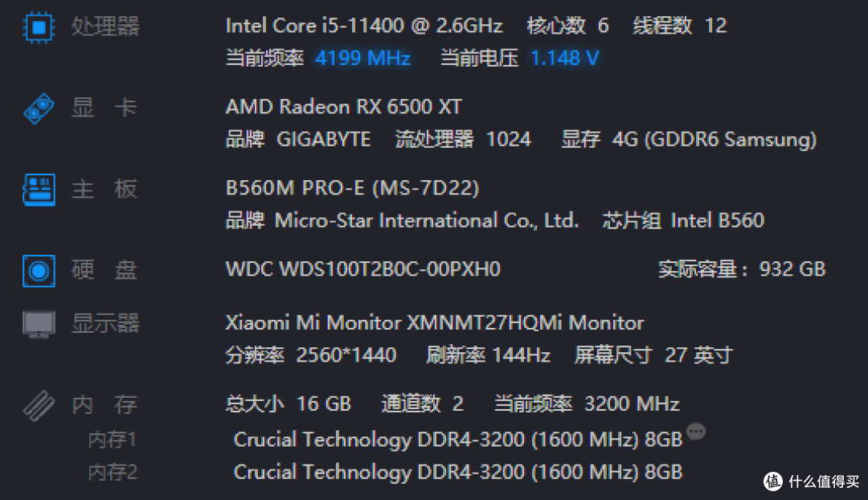This screenshot has width=868, height=500.
Task: Click the memory (内存) stick icon
Action: pyautogui.click(x=39, y=405)
